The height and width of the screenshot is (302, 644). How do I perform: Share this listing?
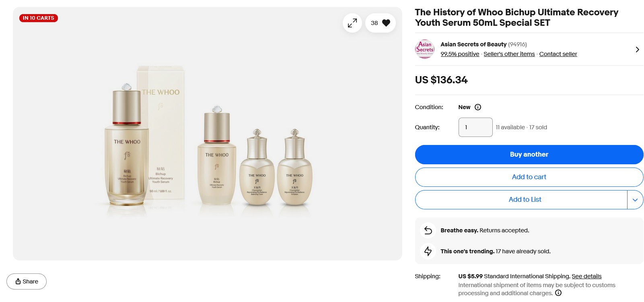[27, 281]
